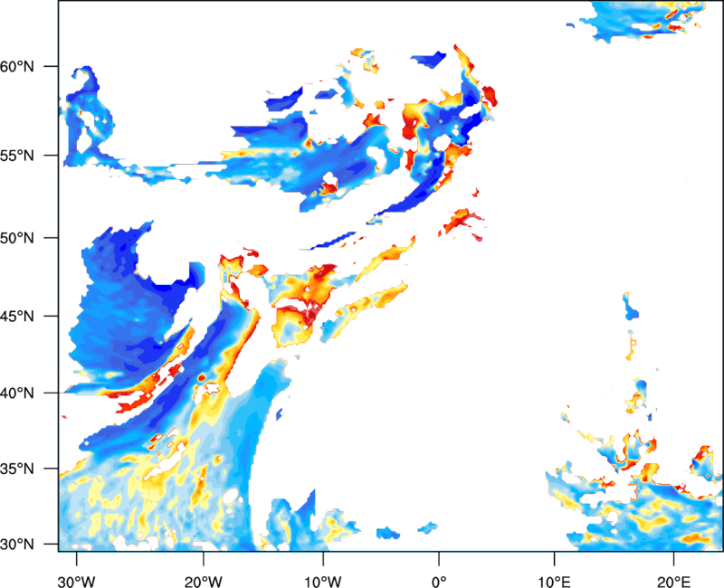Click the 45°N latitude label
724x588 pixels.
click(x=17, y=316)
